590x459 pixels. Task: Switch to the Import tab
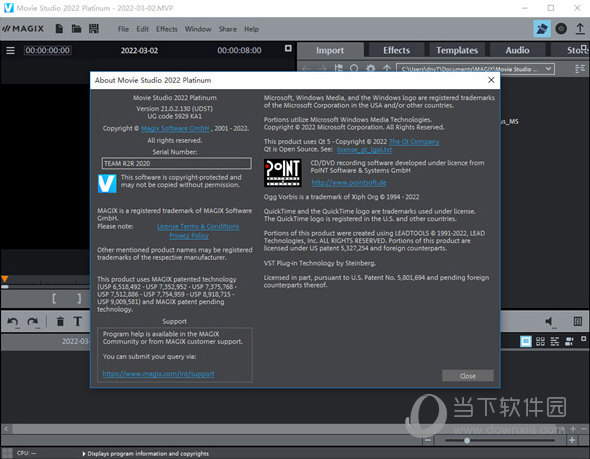[330, 50]
